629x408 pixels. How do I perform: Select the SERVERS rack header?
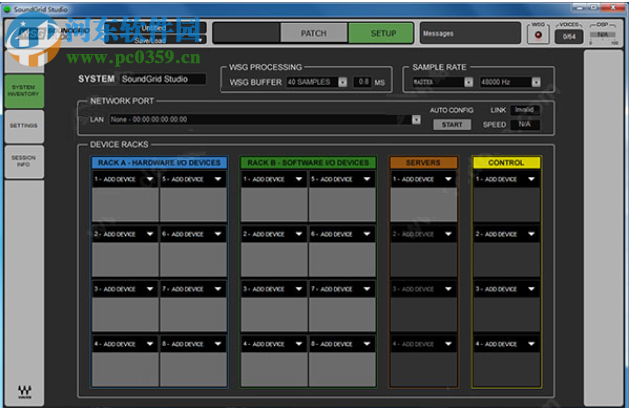[x=423, y=162]
